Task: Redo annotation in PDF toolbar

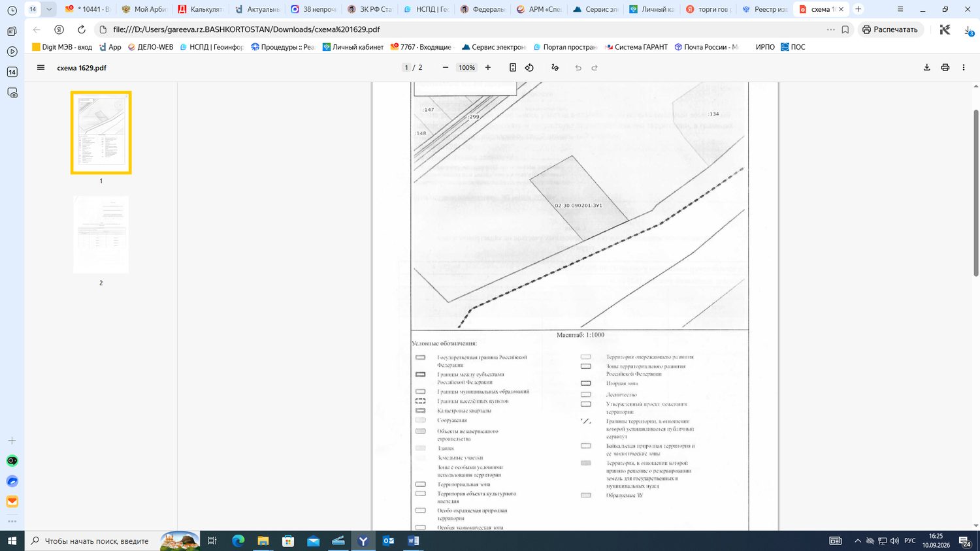Action: (x=595, y=67)
